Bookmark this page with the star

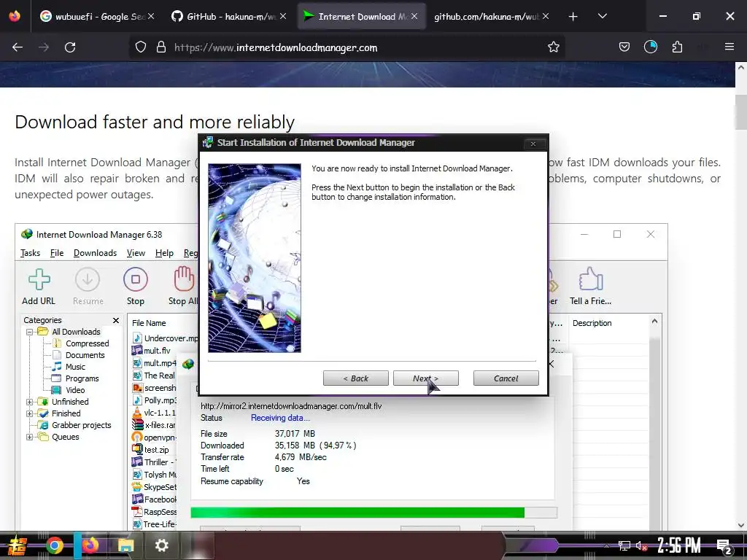(x=553, y=47)
